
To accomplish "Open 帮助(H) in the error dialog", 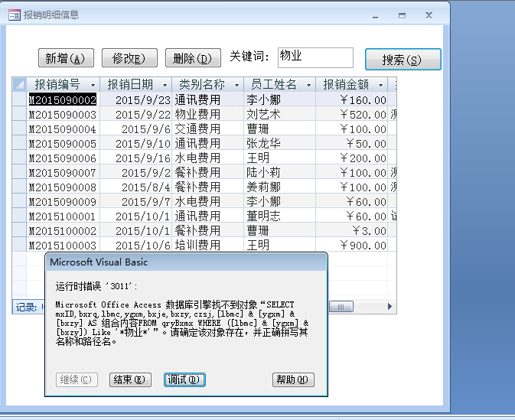I will click(x=293, y=379).
